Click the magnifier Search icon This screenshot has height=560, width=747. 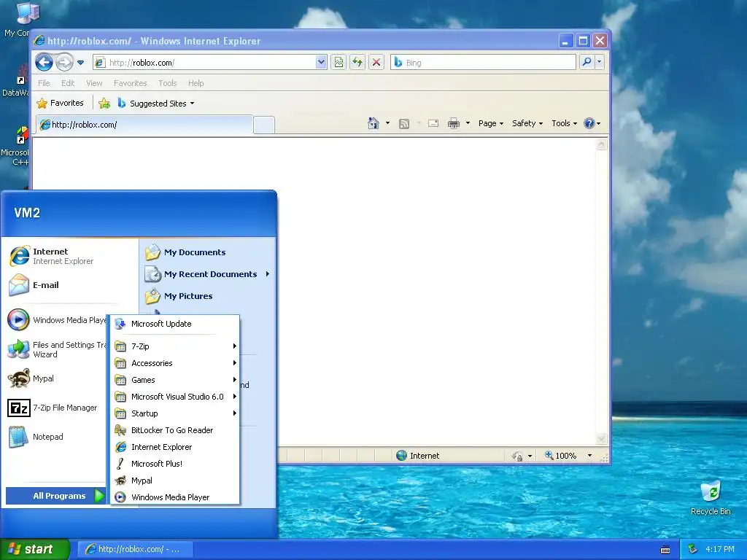click(x=587, y=62)
